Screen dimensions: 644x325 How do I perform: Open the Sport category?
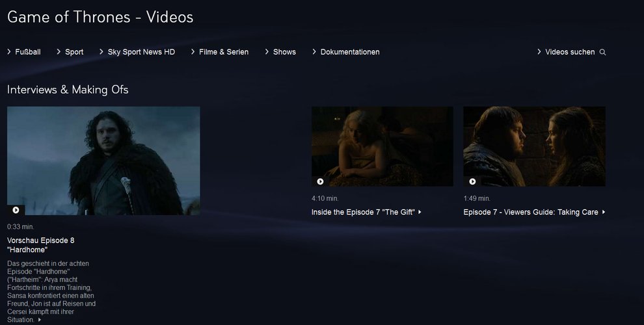pos(74,52)
